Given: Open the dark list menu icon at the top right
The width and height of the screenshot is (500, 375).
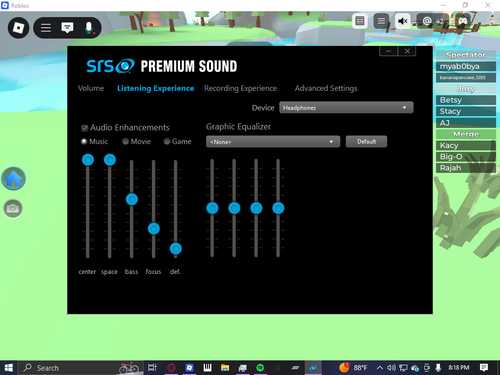Looking at the screenshot, I should click(x=381, y=21).
